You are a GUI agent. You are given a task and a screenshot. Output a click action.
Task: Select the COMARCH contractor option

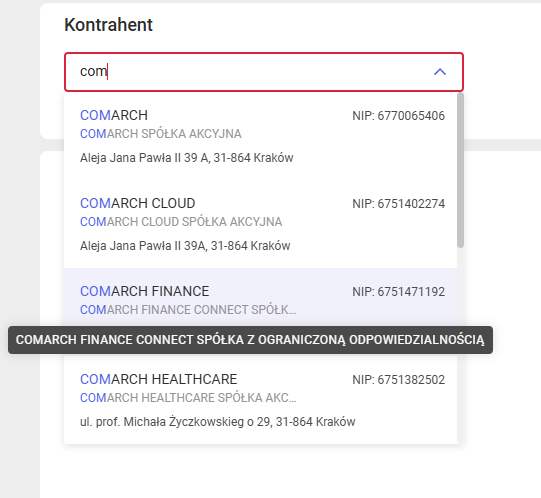260,136
